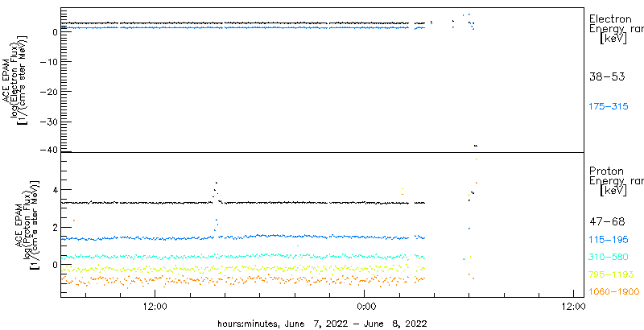This screenshot has height=330, width=644.
Task: Click the 4 proton flux axis tick label
Action: point(54,190)
